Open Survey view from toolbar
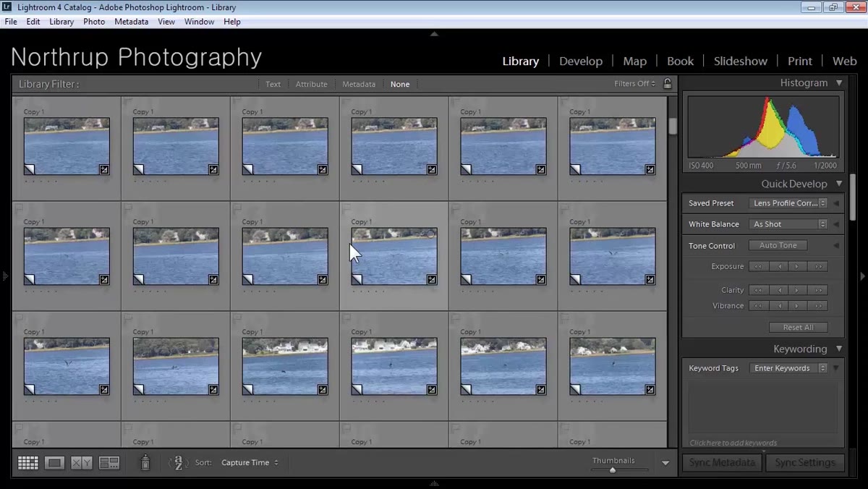Viewport: 868px width, 489px height. [109, 463]
